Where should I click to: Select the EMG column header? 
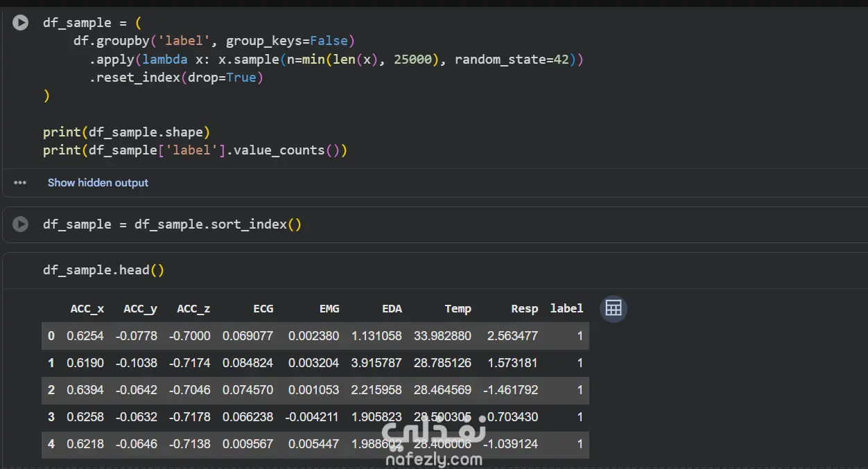(329, 309)
